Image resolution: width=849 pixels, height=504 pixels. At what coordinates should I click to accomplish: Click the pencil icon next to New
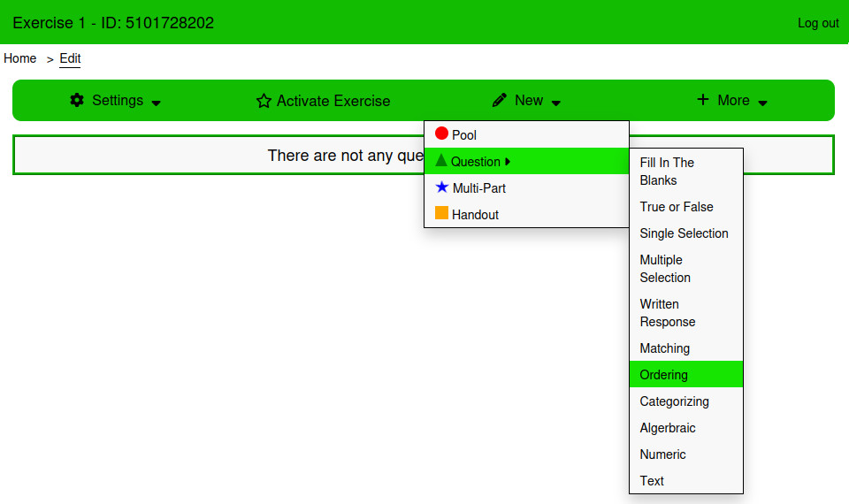(500, 100)
